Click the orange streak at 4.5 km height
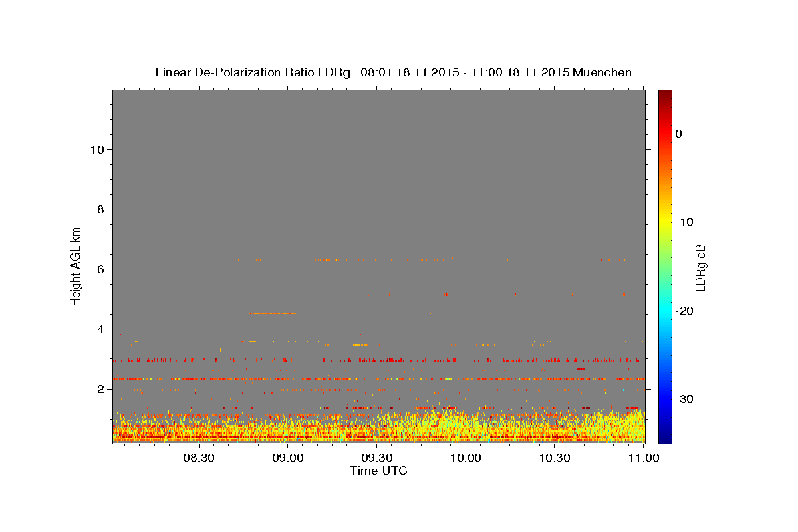This screenshot has height=532, width=798. (x=272, y=313)
